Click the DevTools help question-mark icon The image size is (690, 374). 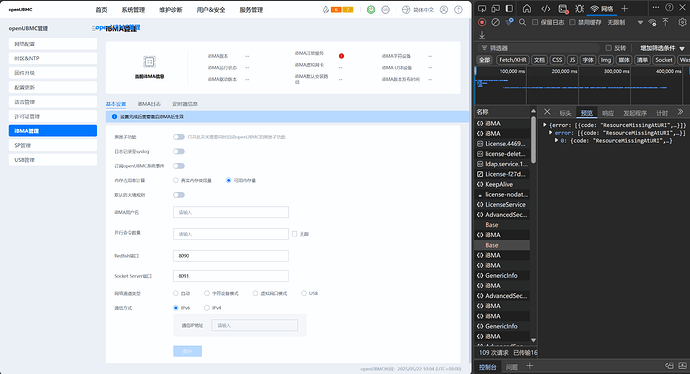tap(669, 7)
